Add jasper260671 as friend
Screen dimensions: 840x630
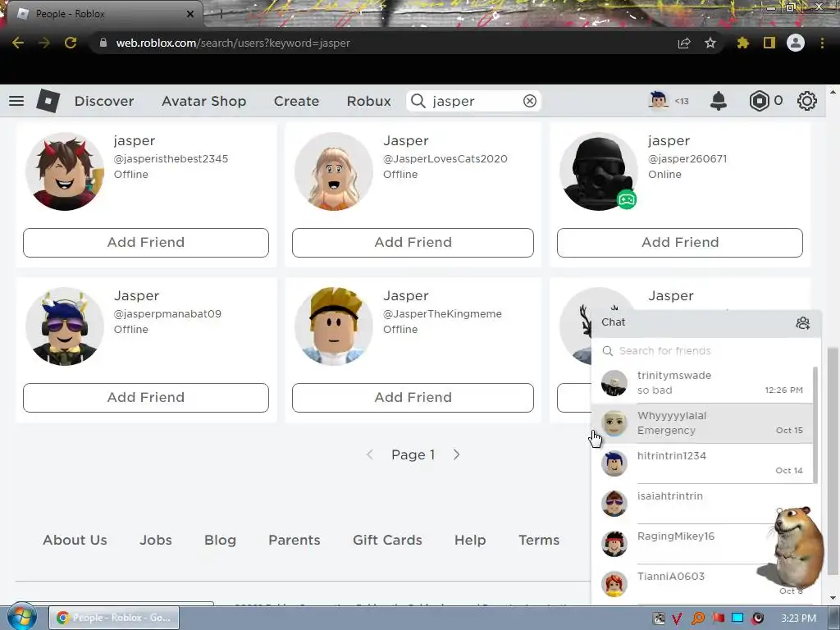click(680, 242)
